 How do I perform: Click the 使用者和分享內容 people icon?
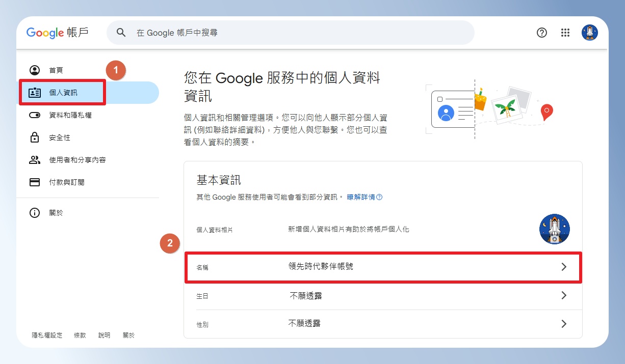35,160
